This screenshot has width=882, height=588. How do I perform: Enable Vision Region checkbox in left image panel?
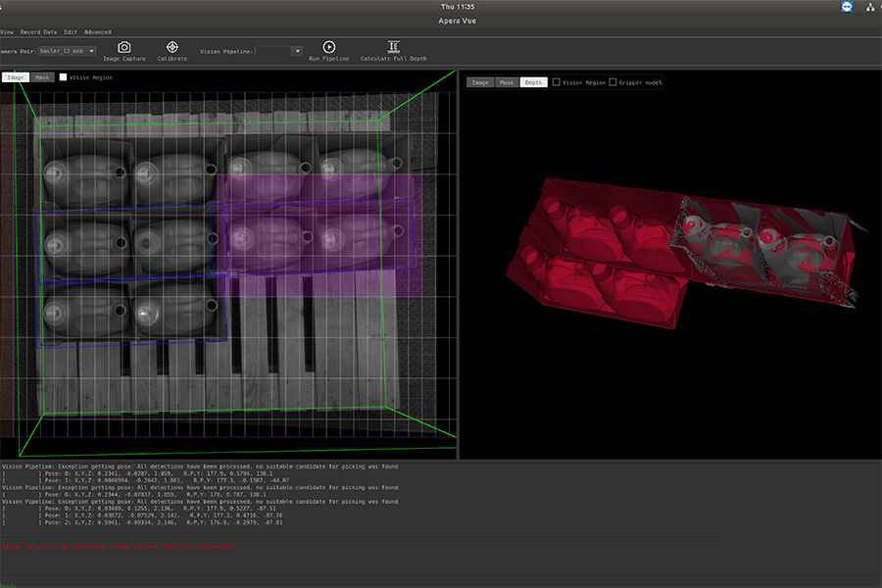(63, 77)
